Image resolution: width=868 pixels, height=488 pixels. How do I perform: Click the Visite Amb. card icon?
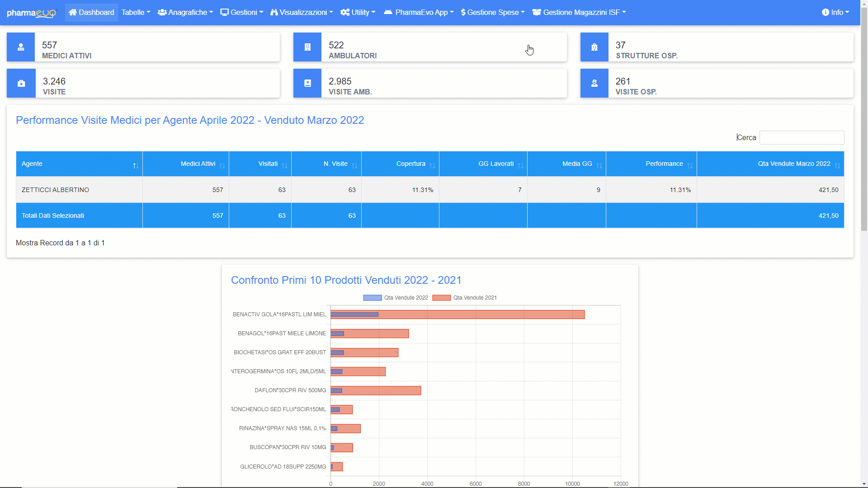307,83
